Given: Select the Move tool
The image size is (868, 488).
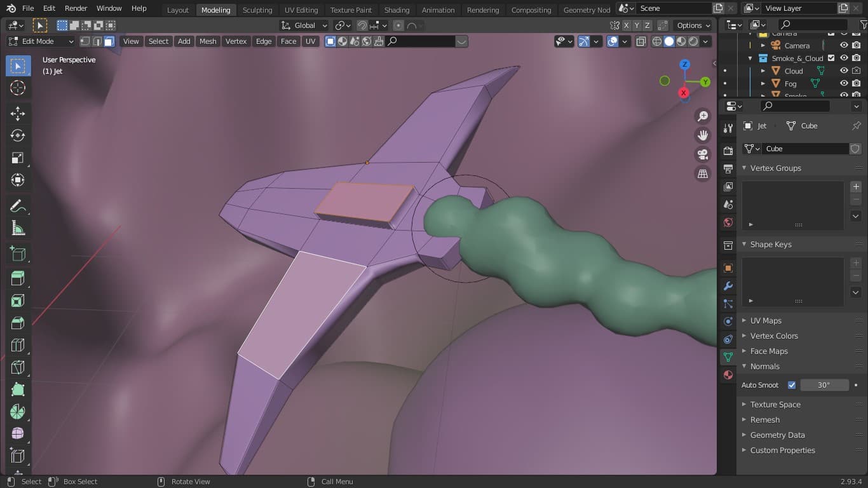Looking at the screenshot, I should 18,114.
